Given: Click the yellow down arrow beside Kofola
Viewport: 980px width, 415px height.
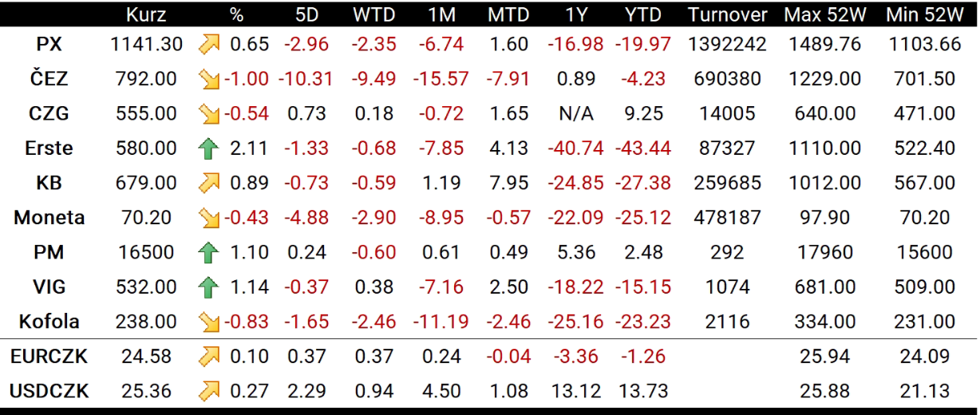Looking at the screenshot, I should 208,322.
